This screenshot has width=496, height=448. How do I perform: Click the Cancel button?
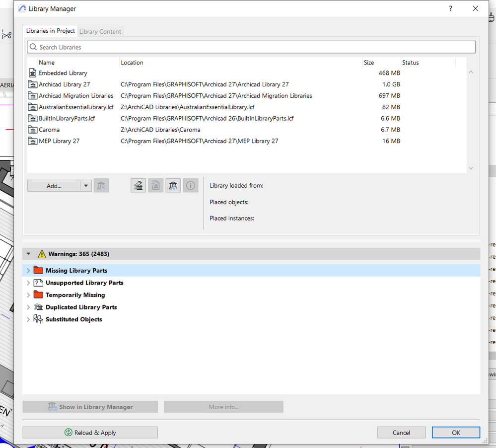[401, 433]
